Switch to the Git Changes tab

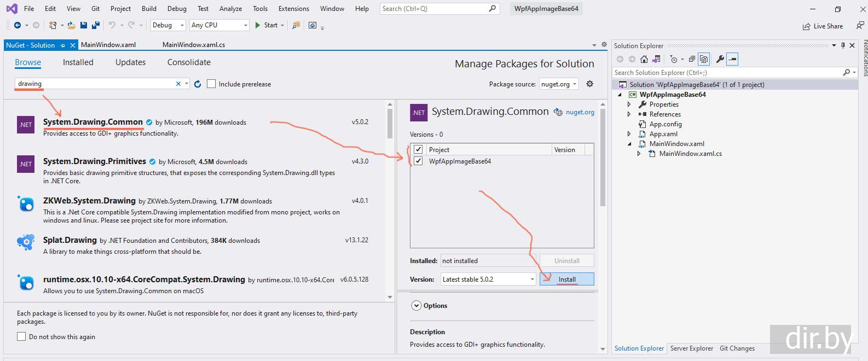click(737, 348)
